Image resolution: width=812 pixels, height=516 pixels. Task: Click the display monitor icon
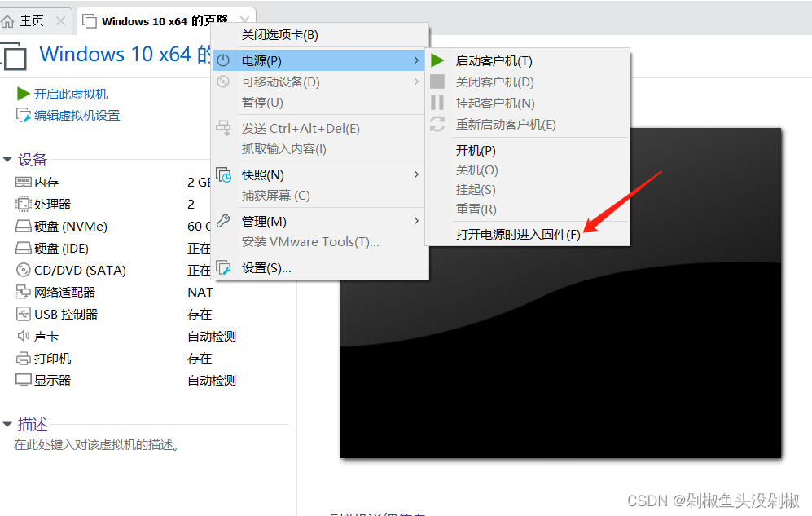click(24, 380)
